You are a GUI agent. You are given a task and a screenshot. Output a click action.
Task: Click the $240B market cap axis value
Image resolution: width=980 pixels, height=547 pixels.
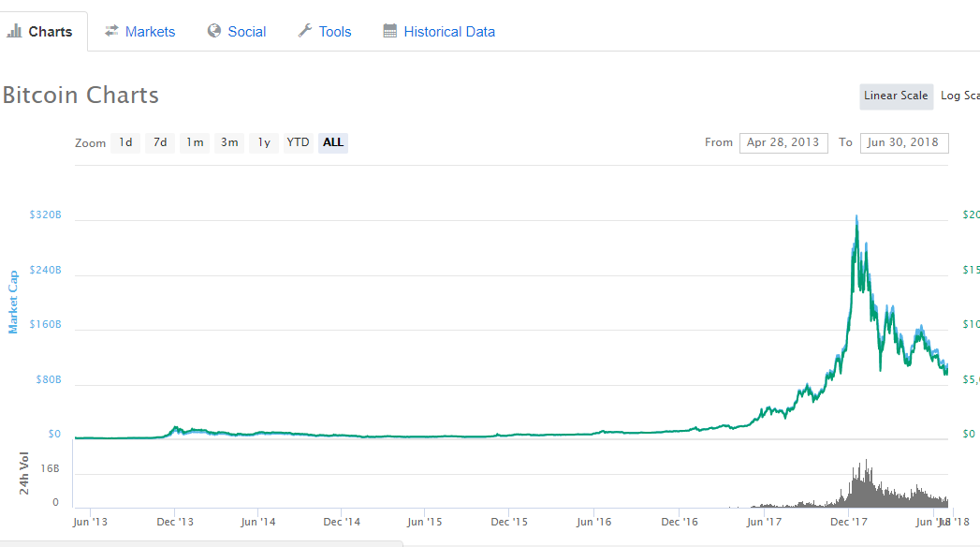click(x=46, y=270)
